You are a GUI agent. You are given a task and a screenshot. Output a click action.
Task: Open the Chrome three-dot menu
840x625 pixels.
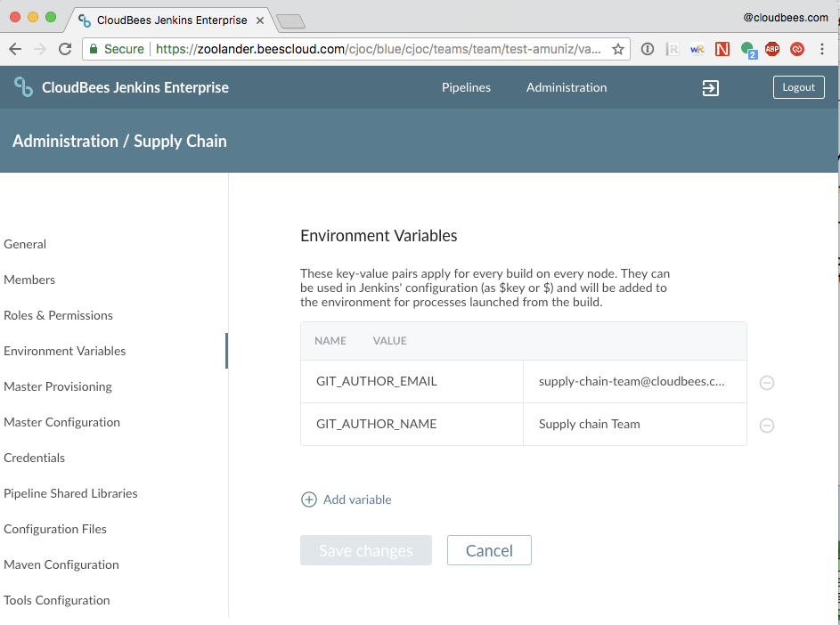point(822,49)
